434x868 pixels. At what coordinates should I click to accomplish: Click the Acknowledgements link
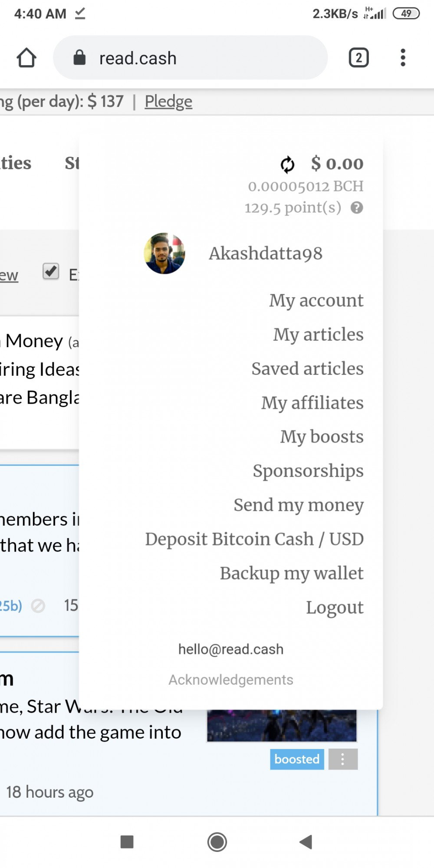point(231,680)
